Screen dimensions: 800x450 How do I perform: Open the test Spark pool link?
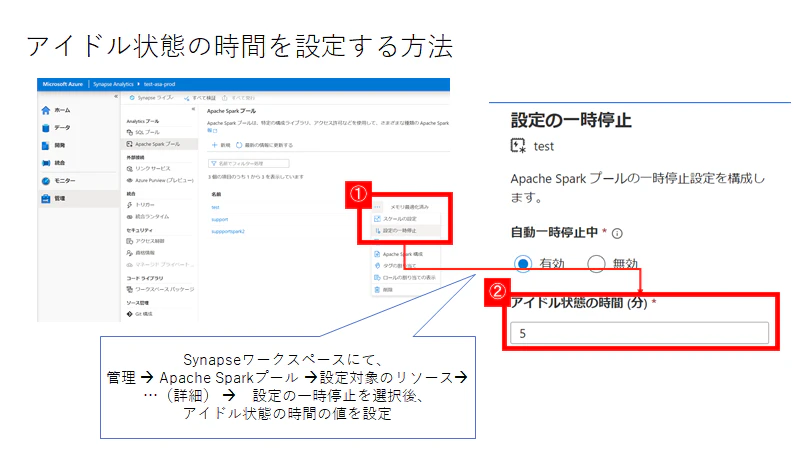click(x=215, y=208)
